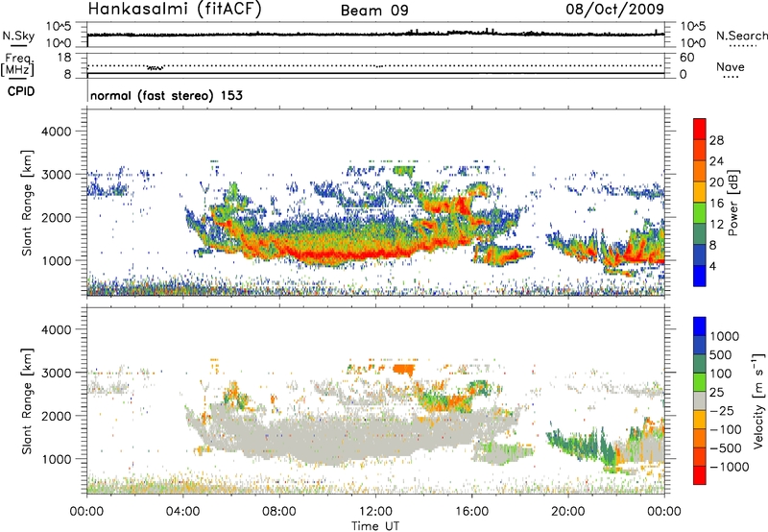Screen dimensions: 768x532
Task: Click the '12:00' time tick label
Action: pyautogui.click(x=375, y=512)
